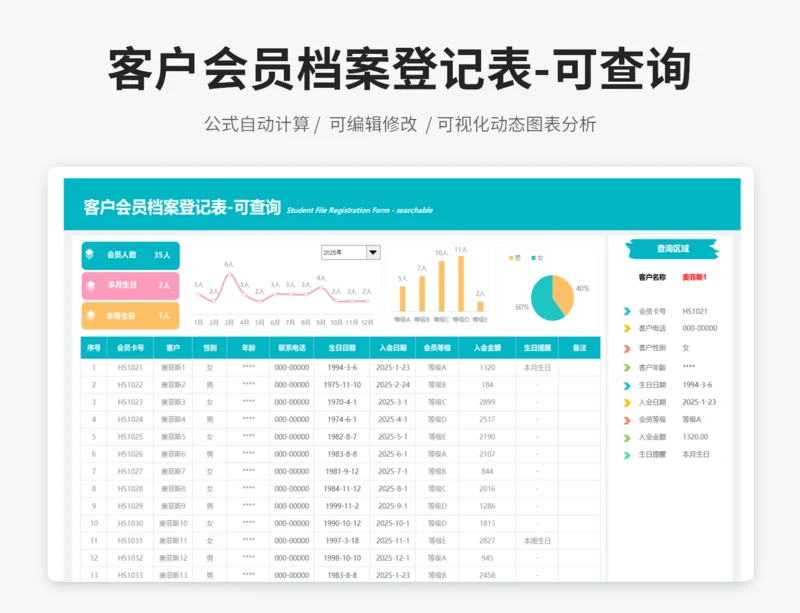The width and height of the screenshot is (800, 613).
Task: Select the 844 amount cell
Action: (x=487, y=472)
